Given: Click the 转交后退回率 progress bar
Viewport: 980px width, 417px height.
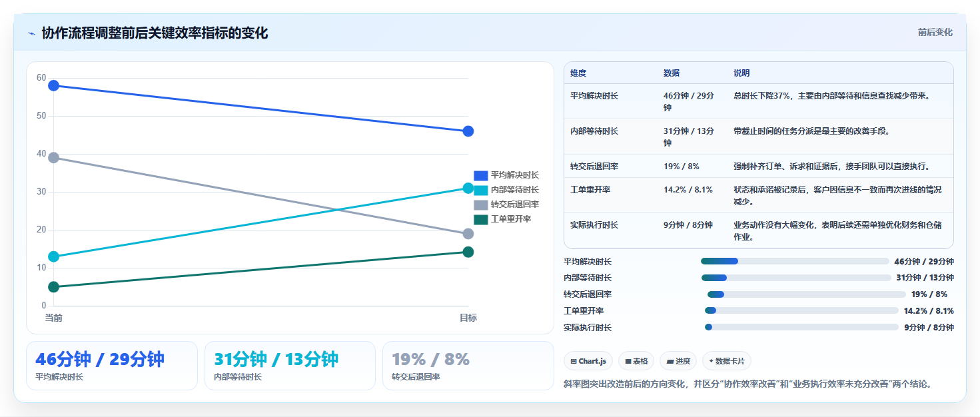Looking at the screenshot, I should [x=807, y=294].
